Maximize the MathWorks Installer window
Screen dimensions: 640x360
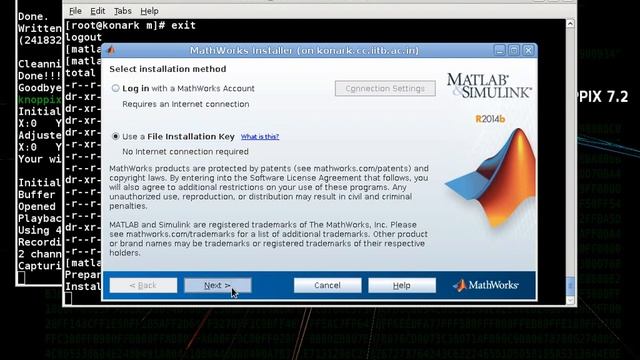pos(514,50)
